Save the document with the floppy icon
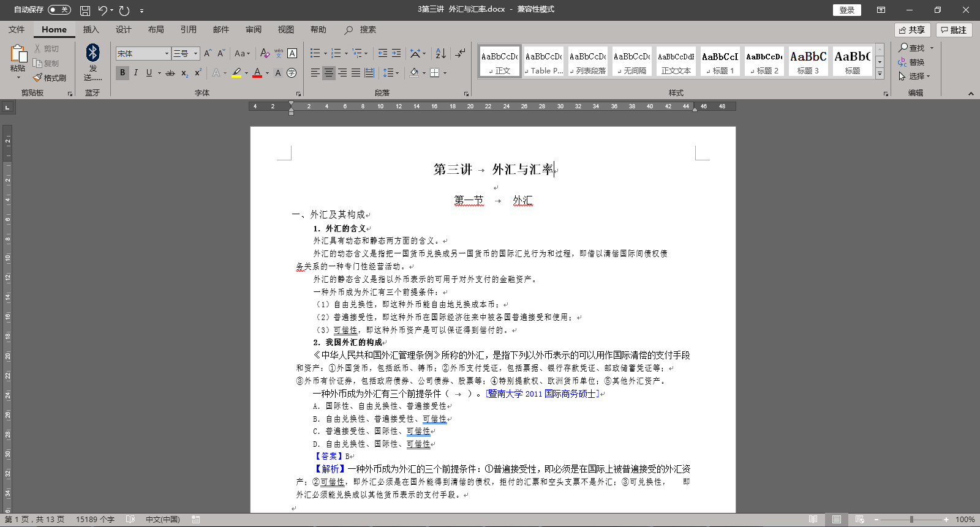The image size is (980, 527). [85, 10]
